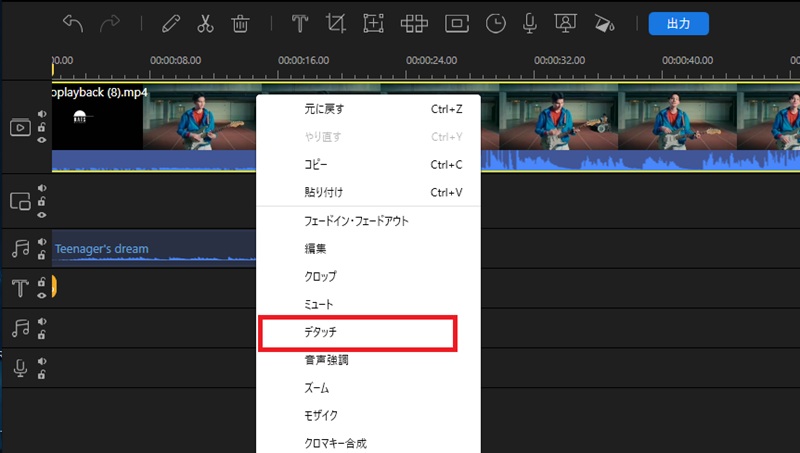The width and height of the screenshot is (800, 453).
Task: Click the screen recording toolbar icon
Action: pyautogui.click(x=565, y=23)
